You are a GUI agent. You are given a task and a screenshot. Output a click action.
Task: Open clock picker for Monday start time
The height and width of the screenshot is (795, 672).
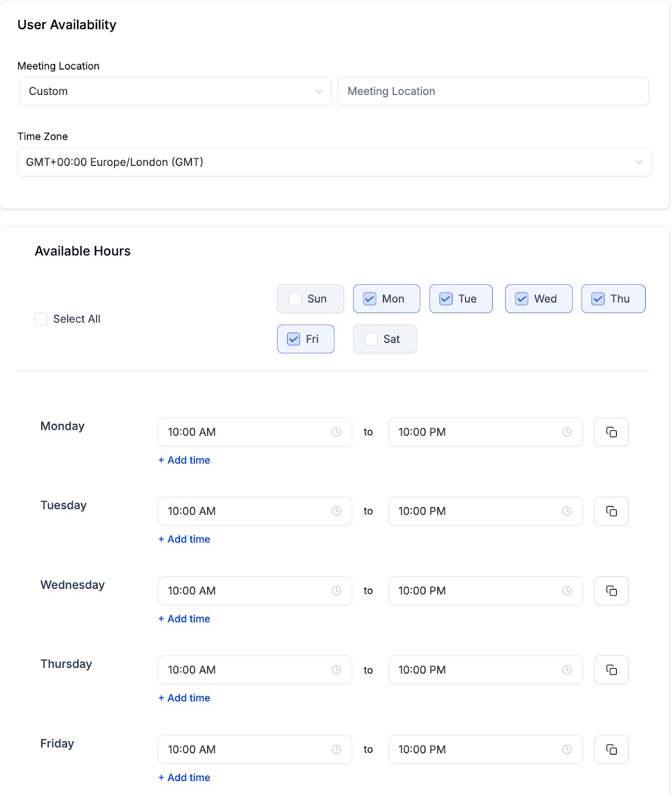pyautogui.click(x=336, y=432)
